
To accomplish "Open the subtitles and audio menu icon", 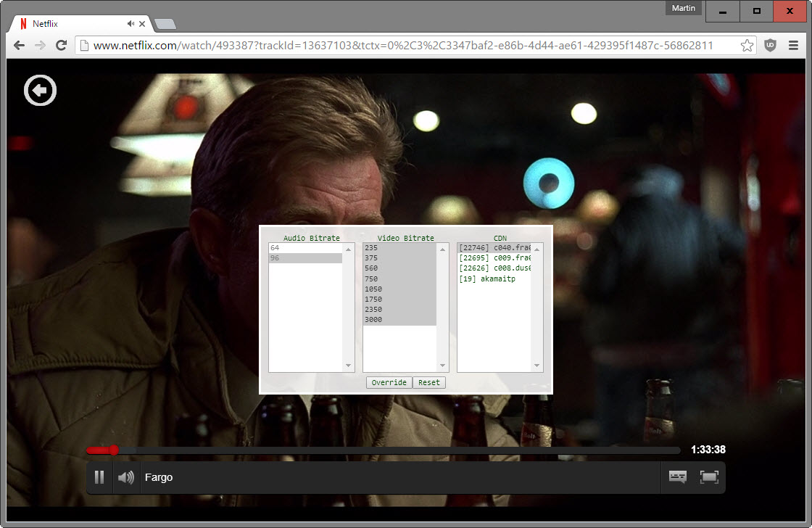I will (677, 477).
